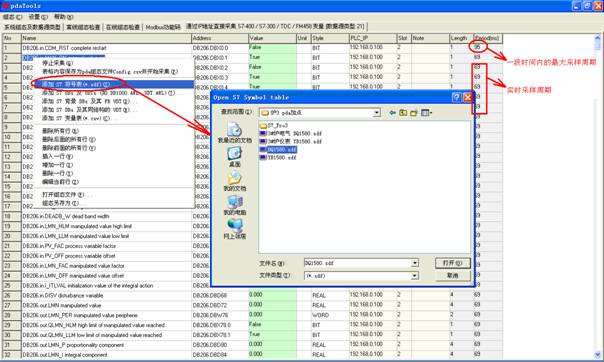This screenshot has width=604, height=362.
Task: Open 我的文档 (My Documents) icon in the dialog
Action: tap(234, 181)
